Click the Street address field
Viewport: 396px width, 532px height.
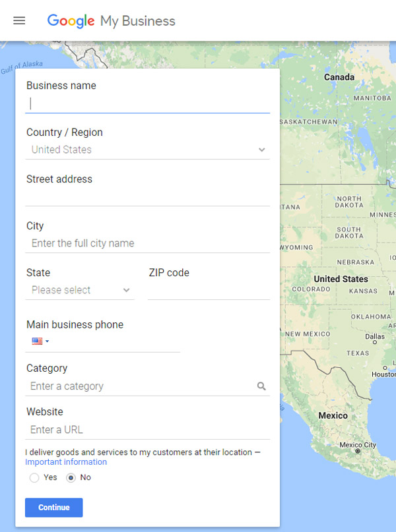tap(147, 197)
